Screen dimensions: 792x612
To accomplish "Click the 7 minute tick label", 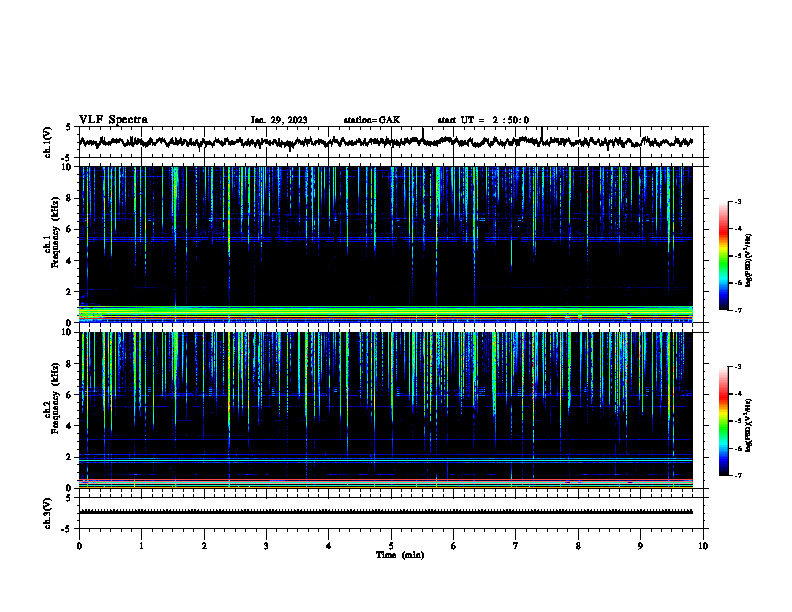I will tap(516, 546).
